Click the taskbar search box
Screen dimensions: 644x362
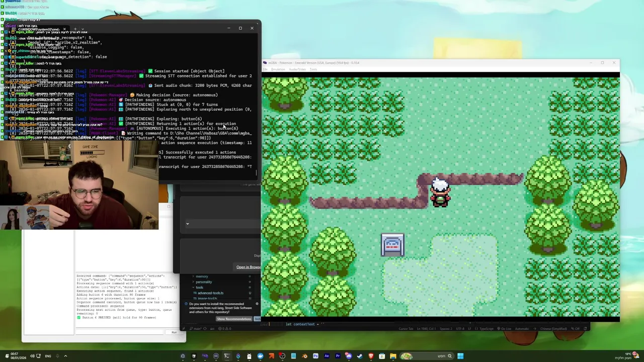(427, 356)
